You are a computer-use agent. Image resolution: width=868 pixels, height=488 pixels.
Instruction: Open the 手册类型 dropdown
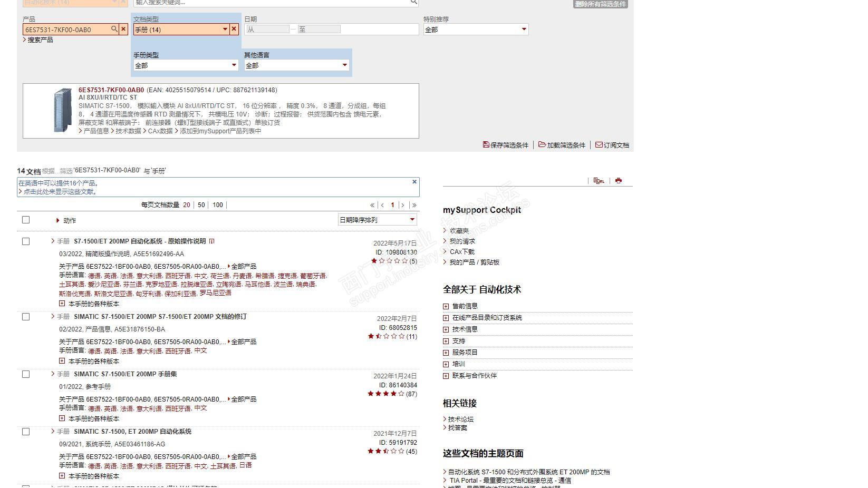pos(186,65)
